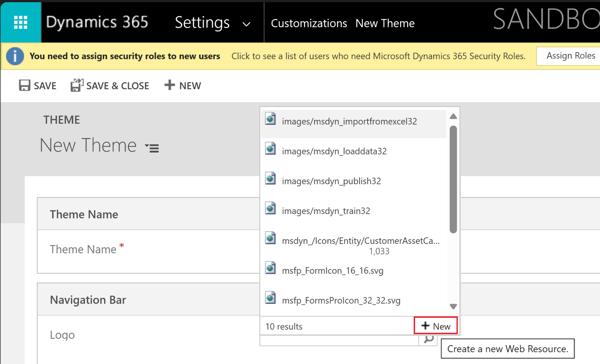Click into the Logo lookup input field
This screenshot has width=600, height=364.
(339, 340)
